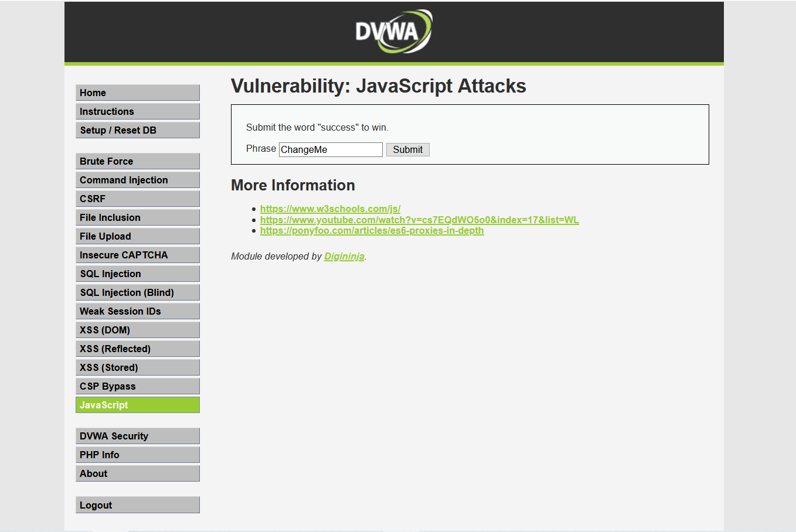
Task: Click Logout in the sidebar
Action: 137,505
